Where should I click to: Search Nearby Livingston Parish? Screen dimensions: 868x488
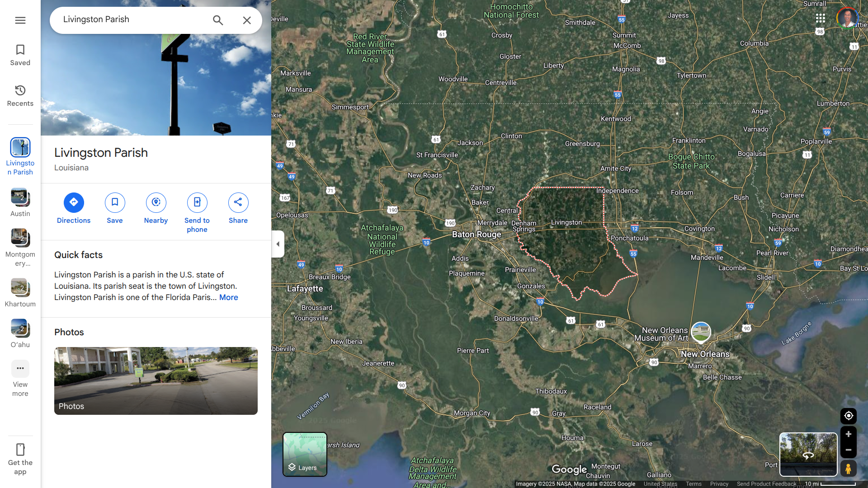click(156, 209)
